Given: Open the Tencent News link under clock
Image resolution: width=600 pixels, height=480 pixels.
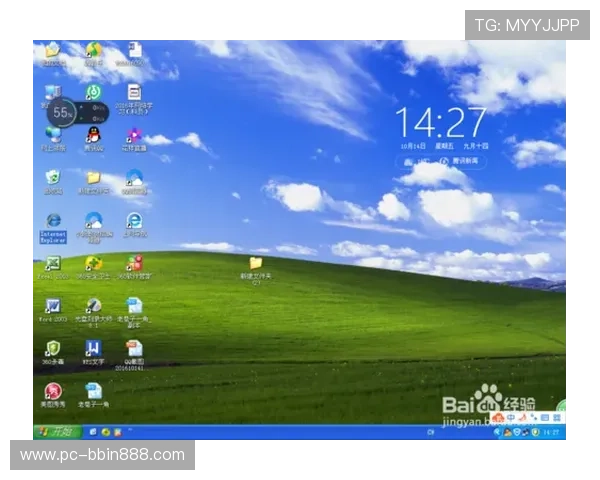Looking at the screenshot, I should pyautogui.click(x=463, y=160).
